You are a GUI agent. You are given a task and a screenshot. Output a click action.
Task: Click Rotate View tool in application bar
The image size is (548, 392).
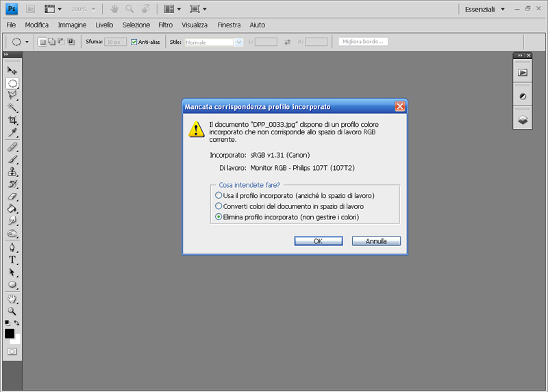146,9
